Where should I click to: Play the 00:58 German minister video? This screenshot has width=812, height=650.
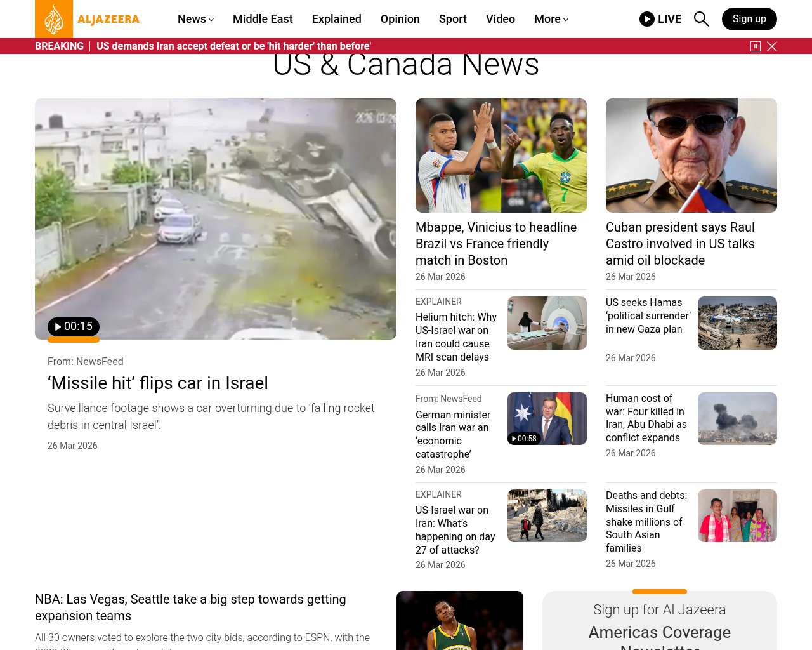pyautogui.click(x=525, y=439)
